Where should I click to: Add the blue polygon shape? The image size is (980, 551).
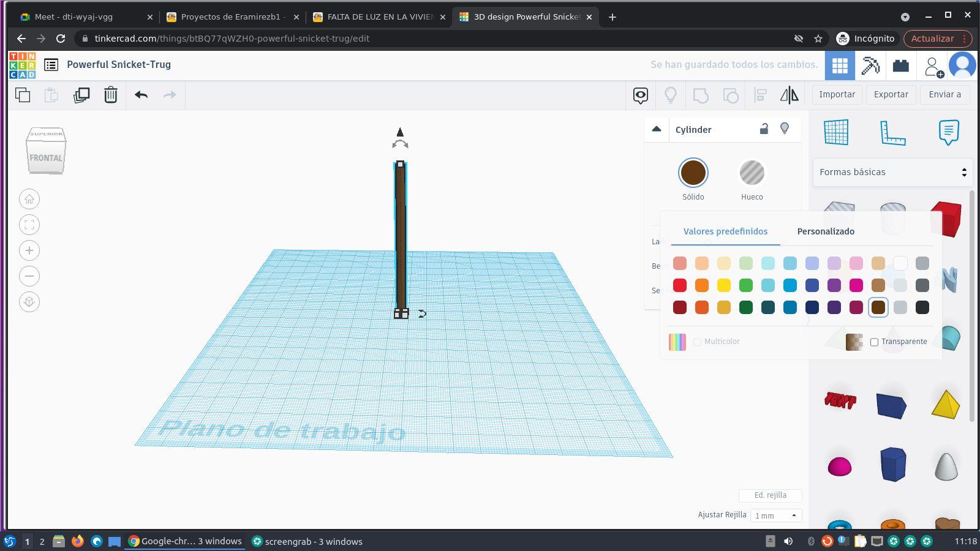[892, 464]
